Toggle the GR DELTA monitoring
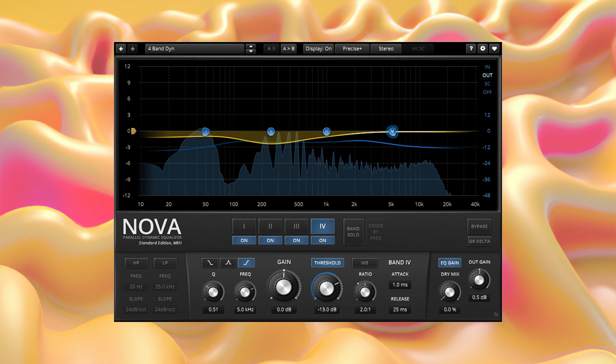616x364 pixels. click(479, 241)
